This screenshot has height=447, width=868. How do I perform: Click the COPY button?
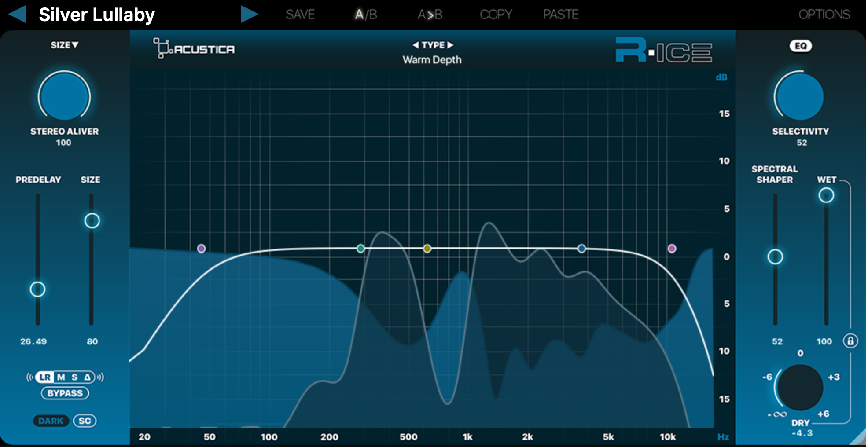(496, 15)
